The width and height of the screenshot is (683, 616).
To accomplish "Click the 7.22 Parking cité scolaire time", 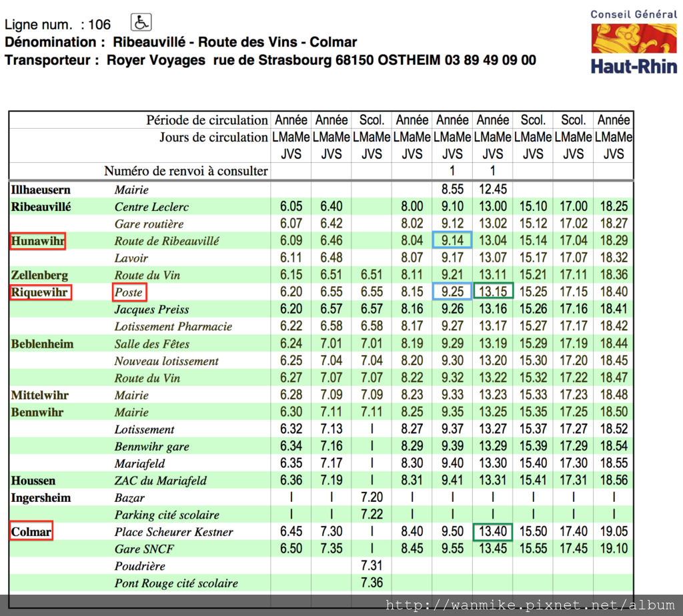I will [x=372, y=515].
